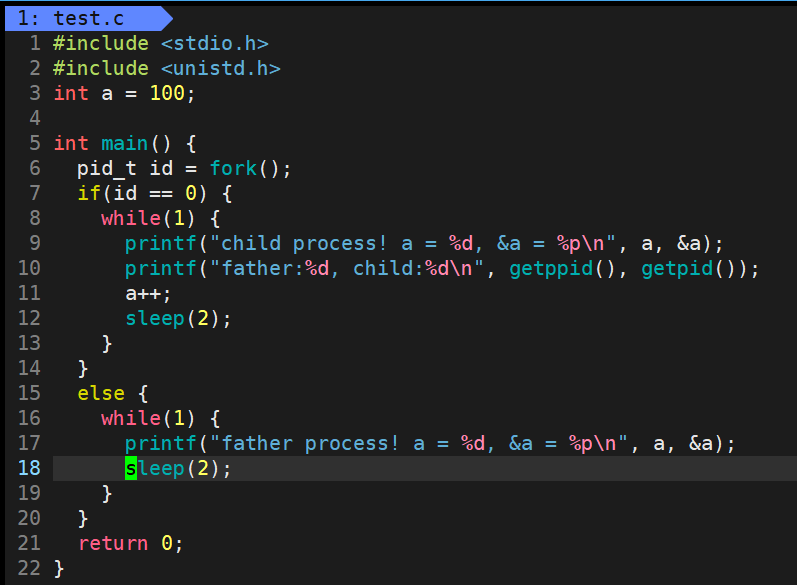The image size is (797, 585).
Task: Click on 'fork' function call
Action: [x=233, y=168]
